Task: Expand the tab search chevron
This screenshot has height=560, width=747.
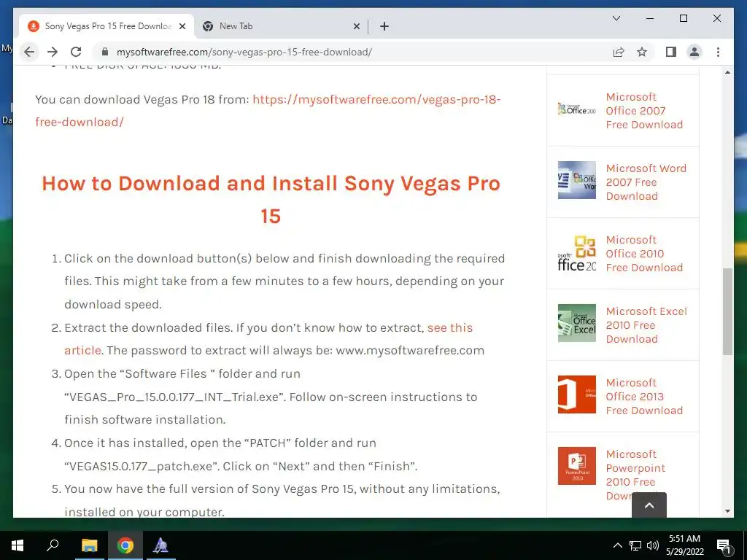Action: pos(616,18)
